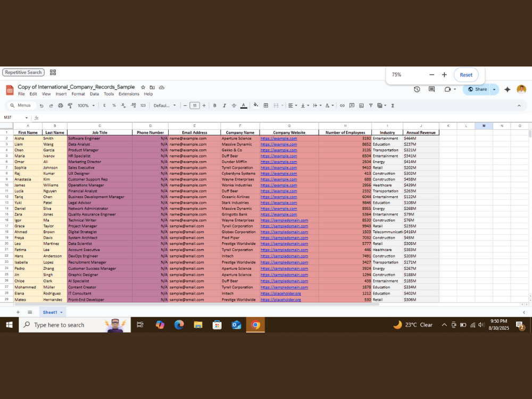The image size is (532, 399).
Task: Open more number formats 123
Action: pyautogui.click(x=143, y=105)
